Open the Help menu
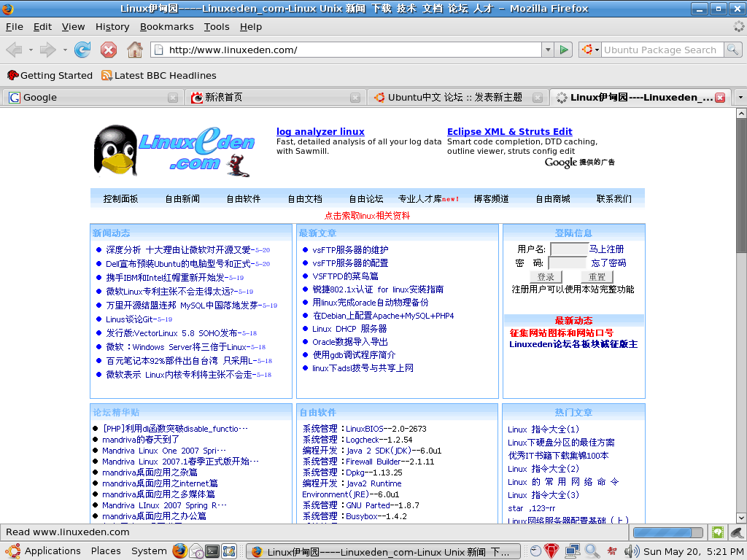The height and width of the screenshot is (560, 747). (x=251, y=27)
